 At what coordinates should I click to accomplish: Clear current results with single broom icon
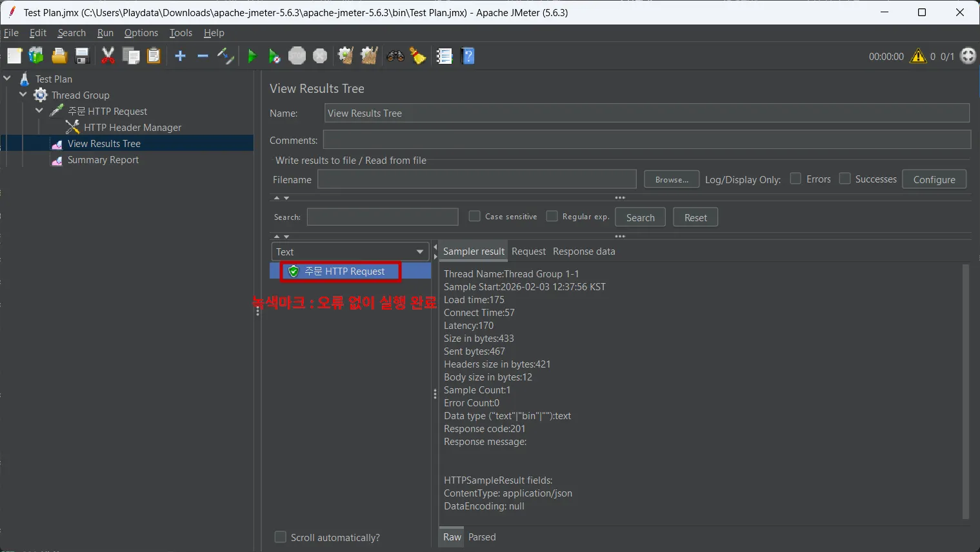point(346,56)
